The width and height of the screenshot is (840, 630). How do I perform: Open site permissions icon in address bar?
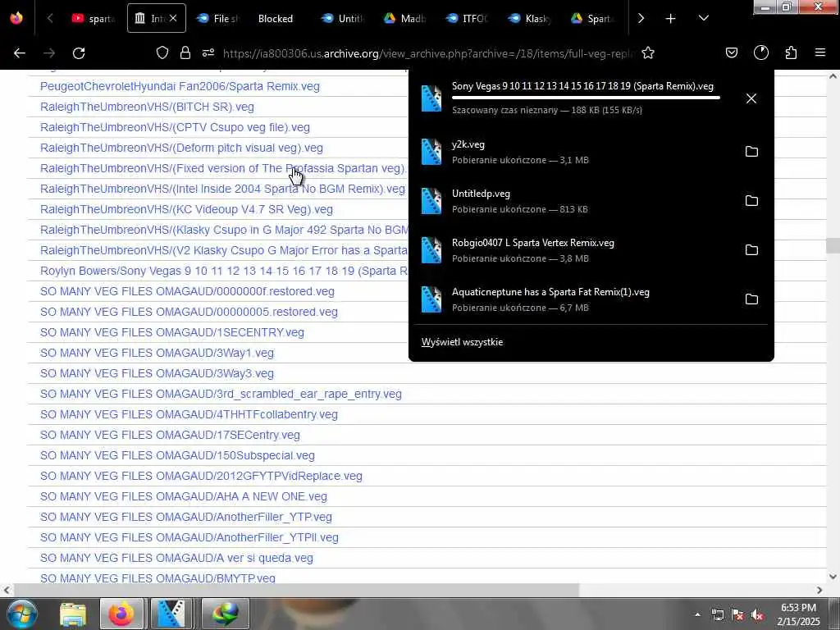[x=208, y=52]
